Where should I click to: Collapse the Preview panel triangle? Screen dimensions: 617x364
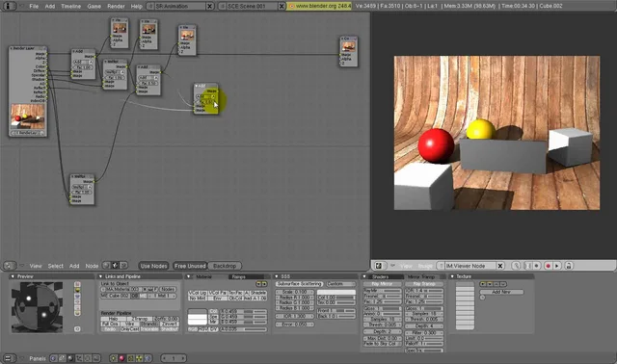(13, 276)
